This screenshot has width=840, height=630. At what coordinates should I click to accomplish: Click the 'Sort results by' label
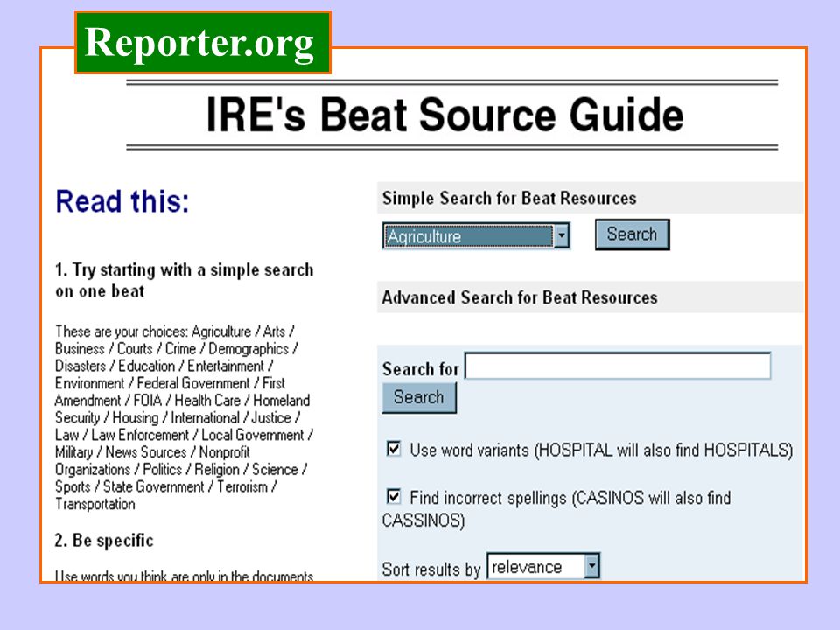(431, 569)
